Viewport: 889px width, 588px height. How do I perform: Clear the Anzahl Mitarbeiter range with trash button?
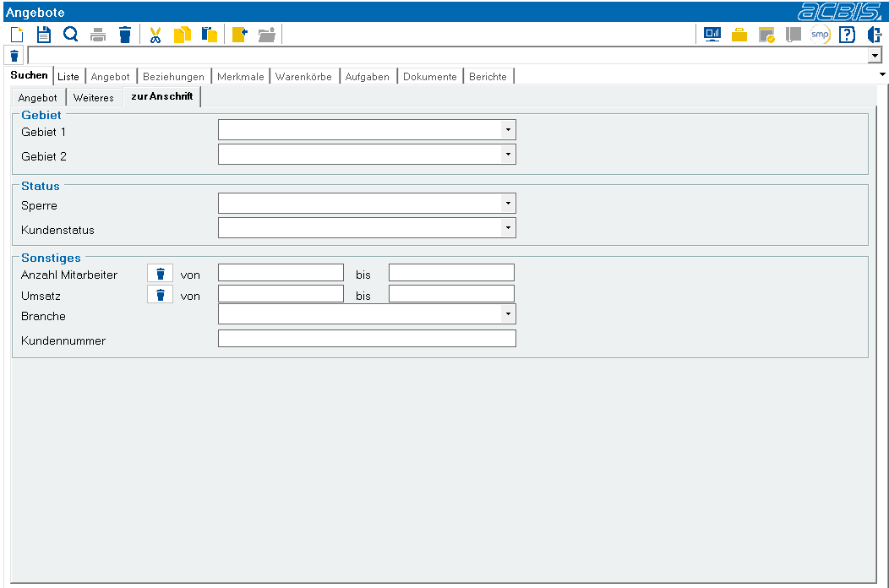click(x=160, y=274)
